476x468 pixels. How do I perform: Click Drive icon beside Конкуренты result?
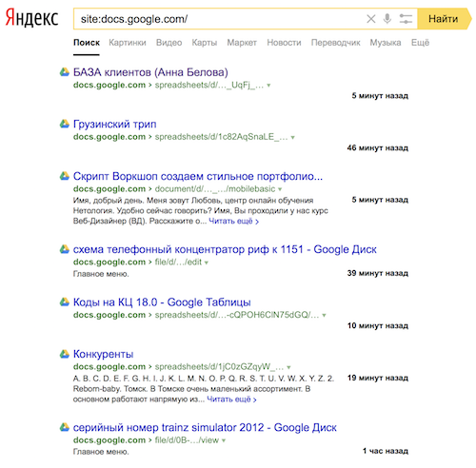pos(65,354)
